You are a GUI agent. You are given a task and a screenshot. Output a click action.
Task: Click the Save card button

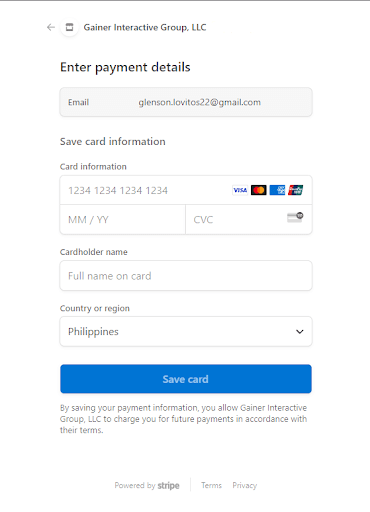click(x=186, y=379)
